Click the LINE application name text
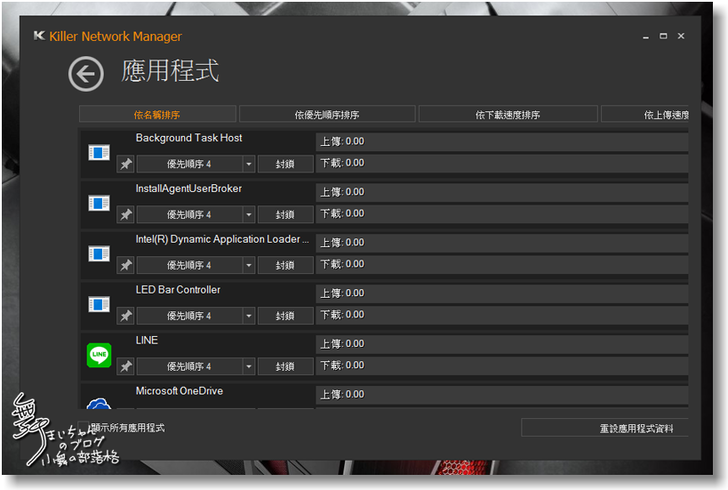This screenshot has height=490, width=728. click(x=147, y=340)
